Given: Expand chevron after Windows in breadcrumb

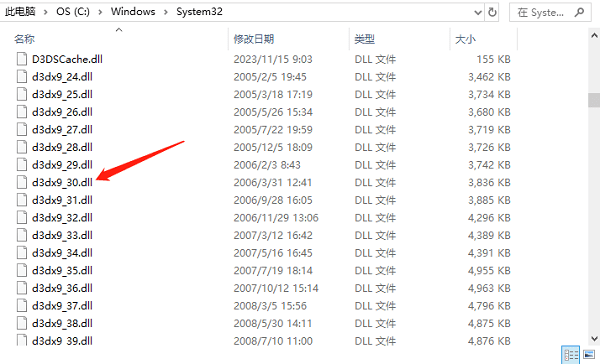Looking at the screenshot, I should pos(166,12).
